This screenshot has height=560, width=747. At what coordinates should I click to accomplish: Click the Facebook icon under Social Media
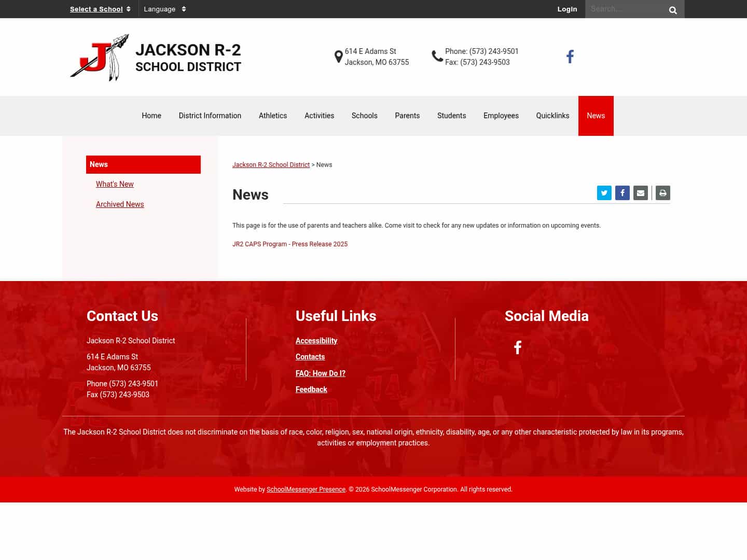point(517,347)
